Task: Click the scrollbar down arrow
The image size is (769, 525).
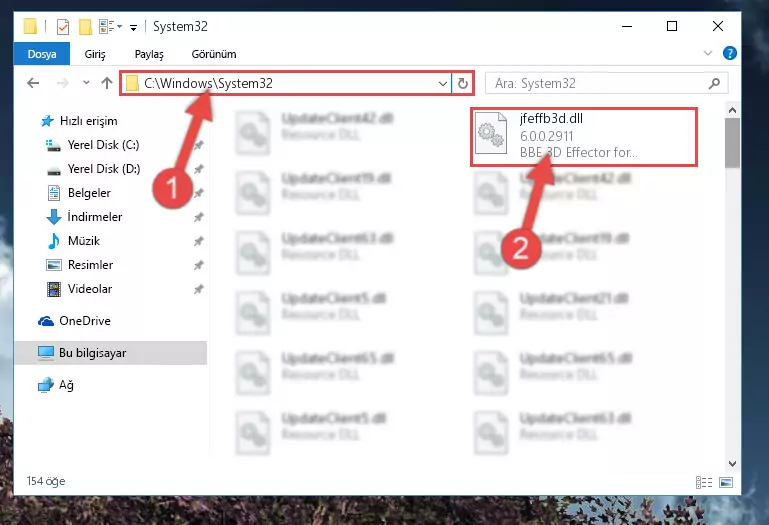Action: coord(732,464)
